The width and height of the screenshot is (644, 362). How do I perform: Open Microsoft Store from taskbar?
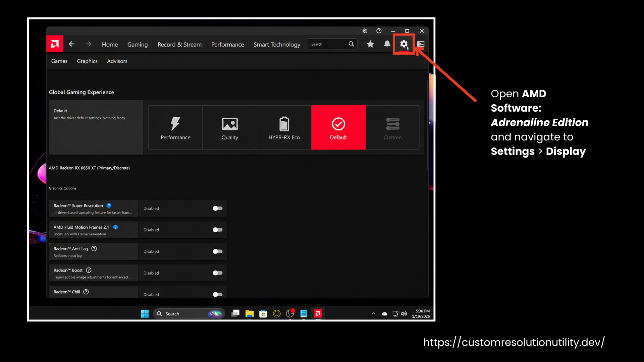pyautogui.click(x=263, y=314)
